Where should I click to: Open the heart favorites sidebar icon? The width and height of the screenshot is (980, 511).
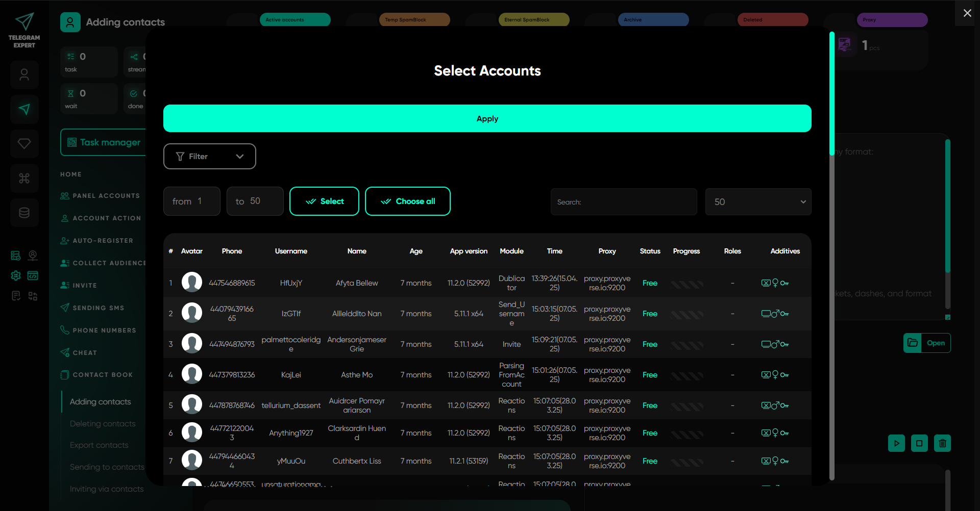coord(24,144)
